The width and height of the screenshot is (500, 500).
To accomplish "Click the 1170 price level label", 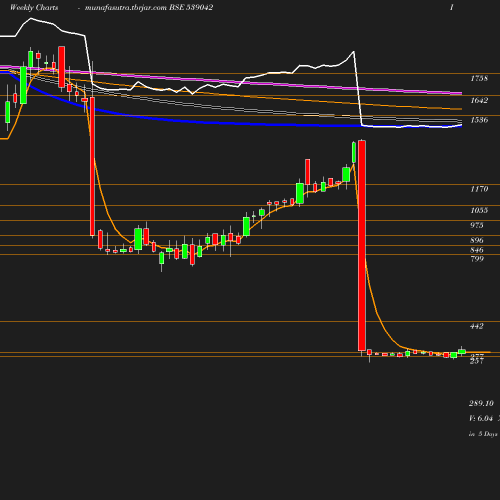I will click(479, 189).
